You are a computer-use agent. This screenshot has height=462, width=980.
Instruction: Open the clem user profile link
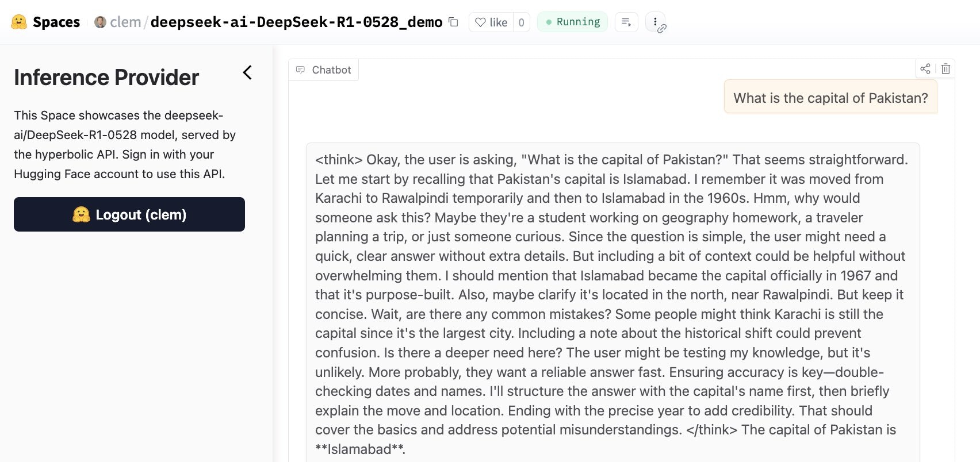pos(125,22)
